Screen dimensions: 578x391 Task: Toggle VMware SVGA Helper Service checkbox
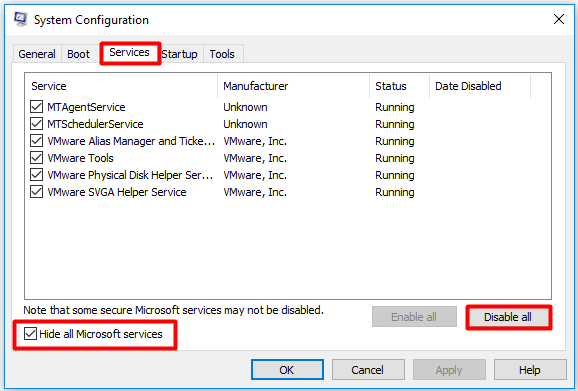[36, 192]
